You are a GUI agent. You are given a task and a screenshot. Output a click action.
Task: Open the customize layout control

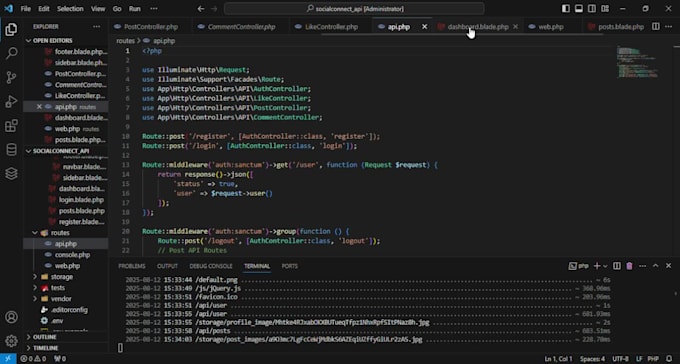(x=605, y=9)
